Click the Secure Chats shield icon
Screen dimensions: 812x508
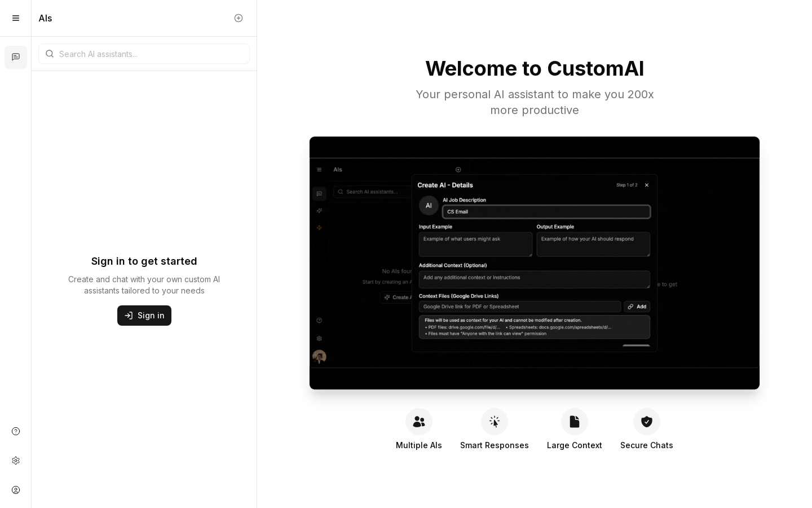coord(647,422)
